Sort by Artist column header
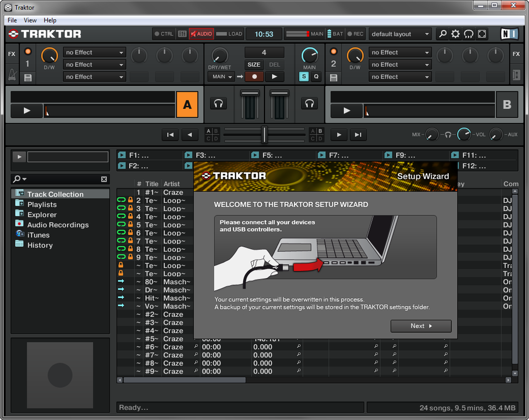 coord(172,184)
